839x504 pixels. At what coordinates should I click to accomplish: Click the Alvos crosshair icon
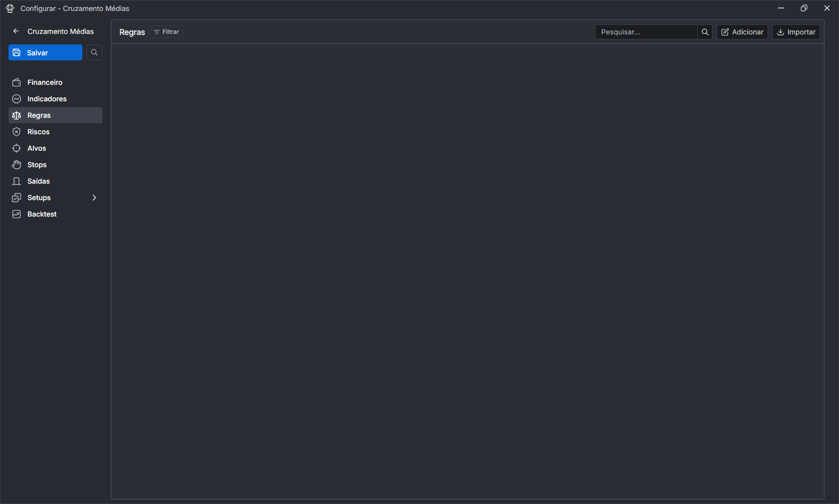(x=16, y=148)
